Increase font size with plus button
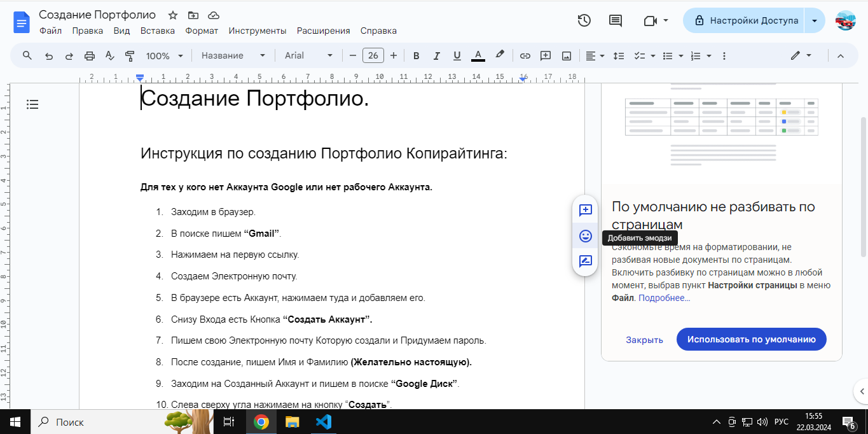 394,55
